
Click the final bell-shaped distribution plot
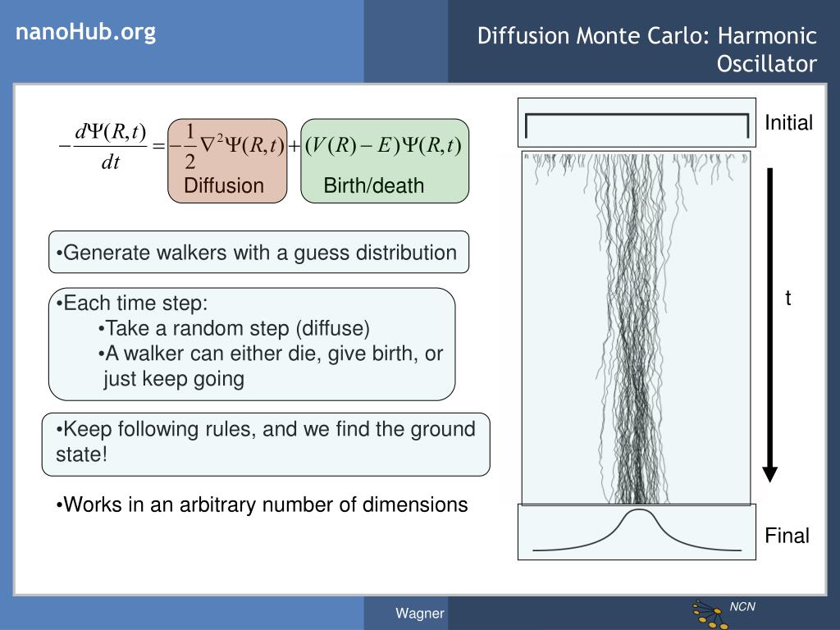coord(637,532)
